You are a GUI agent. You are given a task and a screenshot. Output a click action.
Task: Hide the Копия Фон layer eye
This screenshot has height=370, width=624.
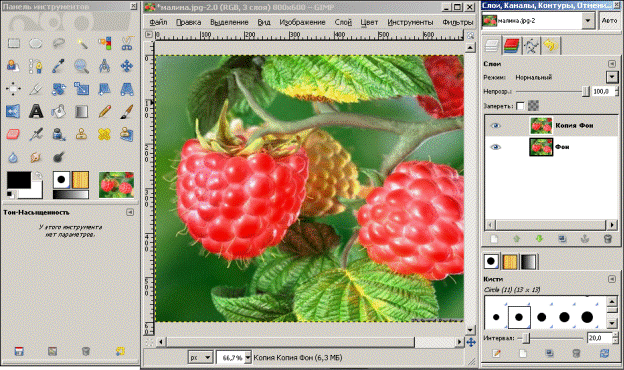click(x=495, y=126)
